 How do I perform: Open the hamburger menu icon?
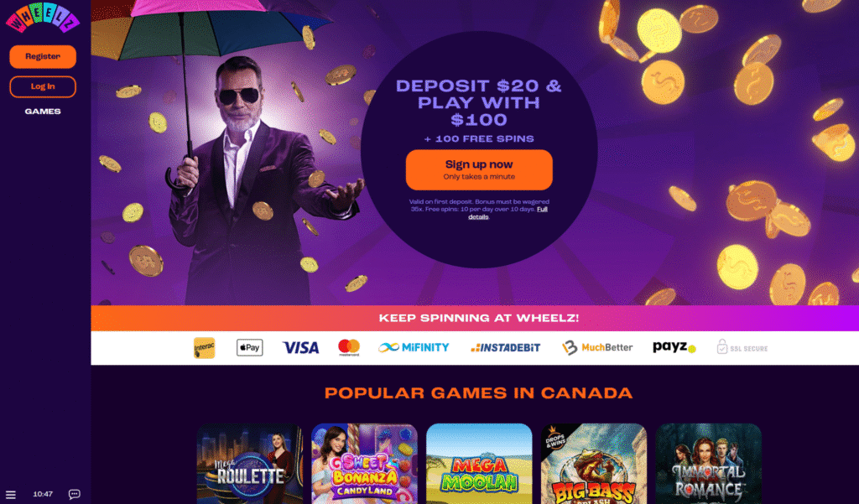pyautogui.click(x=10, y=495)
